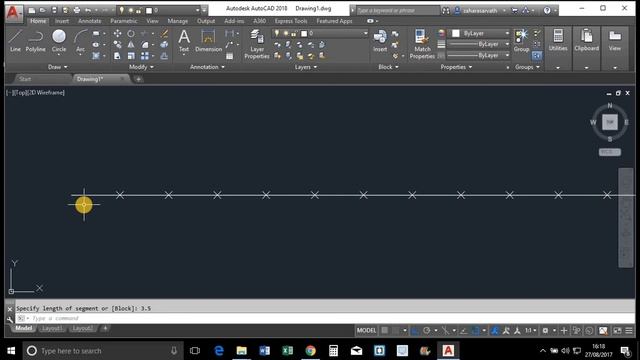Screen dimensions: 640x360
Task: Expand the Layers panel
Action: coord(306,67)
